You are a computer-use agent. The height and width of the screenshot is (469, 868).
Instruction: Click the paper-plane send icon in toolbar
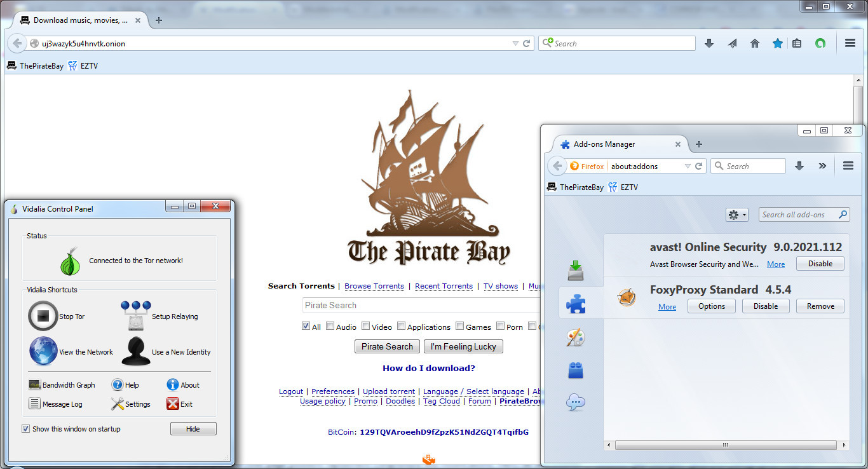(732, 43)
